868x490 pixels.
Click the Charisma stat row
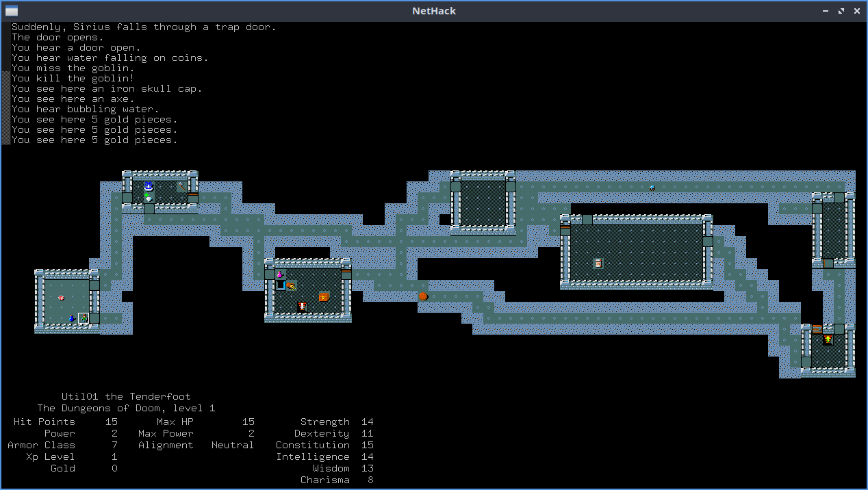337,480
